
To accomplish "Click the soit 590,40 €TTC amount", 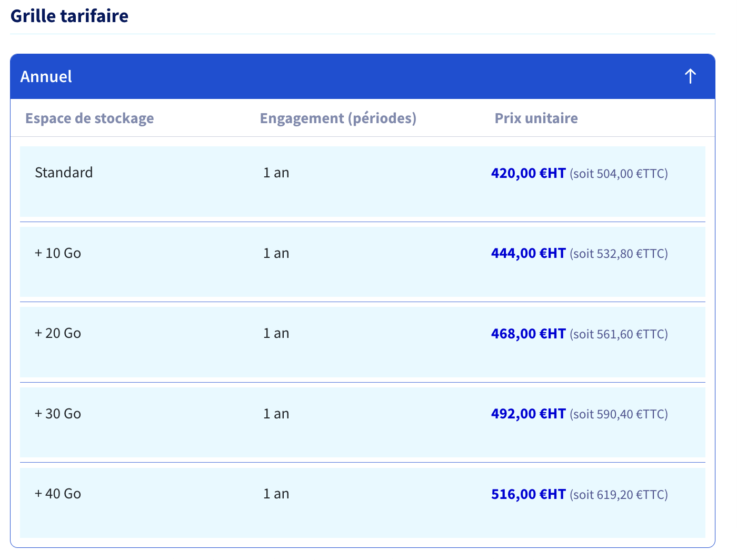I will click(x=619, y=414).
